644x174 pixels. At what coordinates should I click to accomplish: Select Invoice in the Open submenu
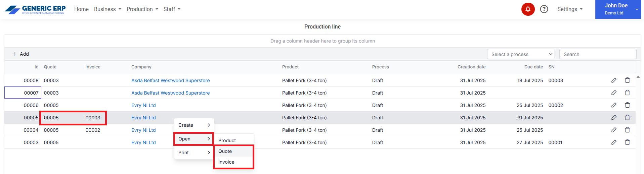pyautogui.click(x=226, y=162)
